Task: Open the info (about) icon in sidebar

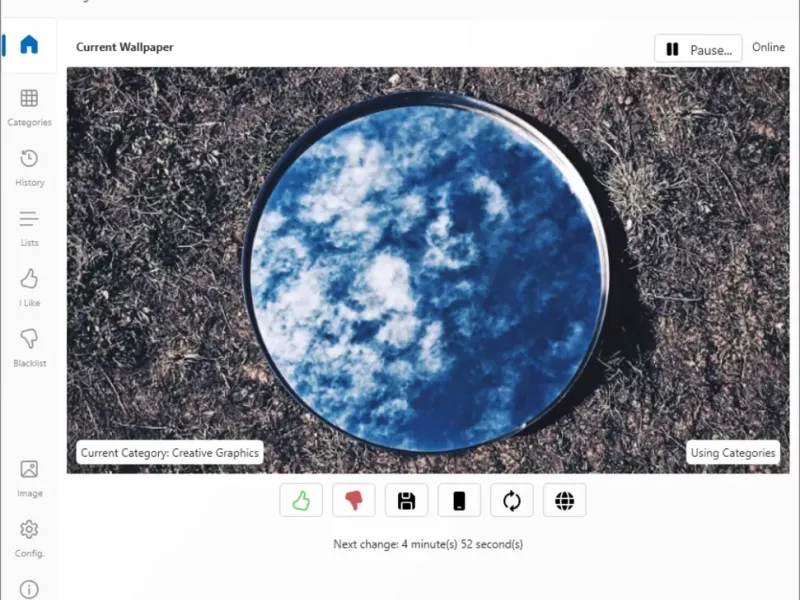Action: click(29, 589)
